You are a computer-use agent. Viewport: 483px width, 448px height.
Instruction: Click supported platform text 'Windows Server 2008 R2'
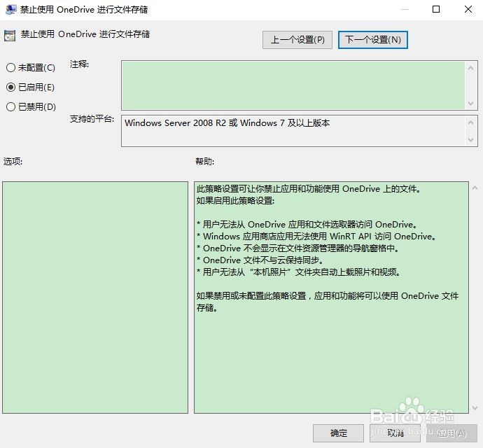point(175,123)
